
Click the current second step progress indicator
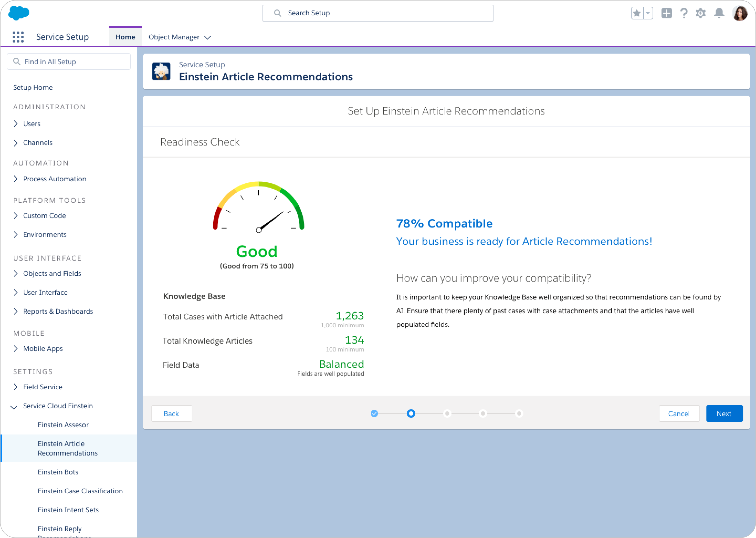pos(411,413)
